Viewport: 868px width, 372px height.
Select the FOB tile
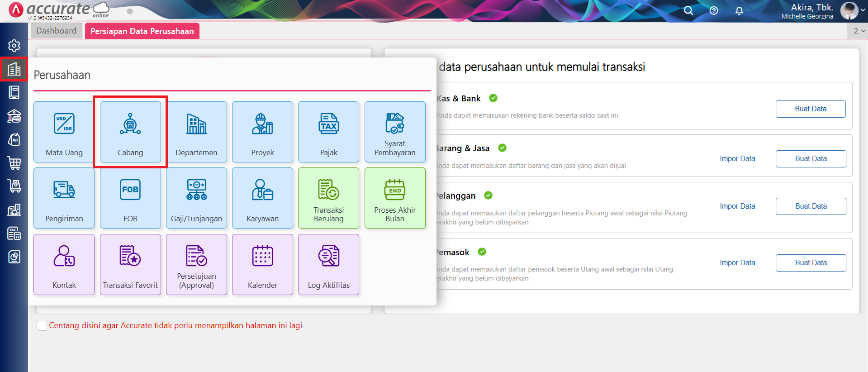click(130, 198)
